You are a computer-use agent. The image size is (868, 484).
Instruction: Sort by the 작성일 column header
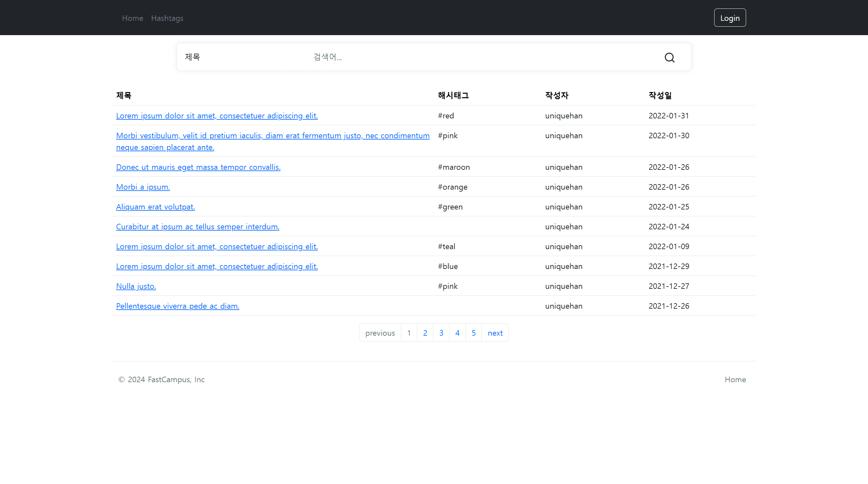pos(660,95)
